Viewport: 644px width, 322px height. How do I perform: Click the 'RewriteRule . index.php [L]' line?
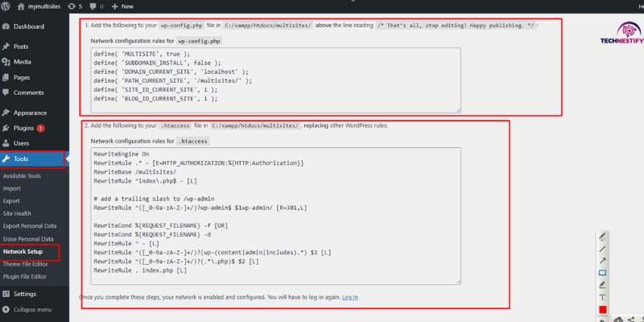pos(140,270)
